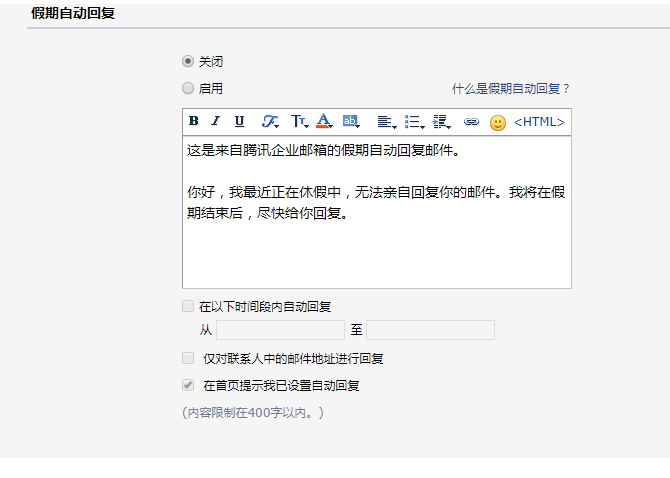The width and height of the screenshot is (670, 478).
Task: Open the smiley emoji picker
Action: tap(498, 123)
